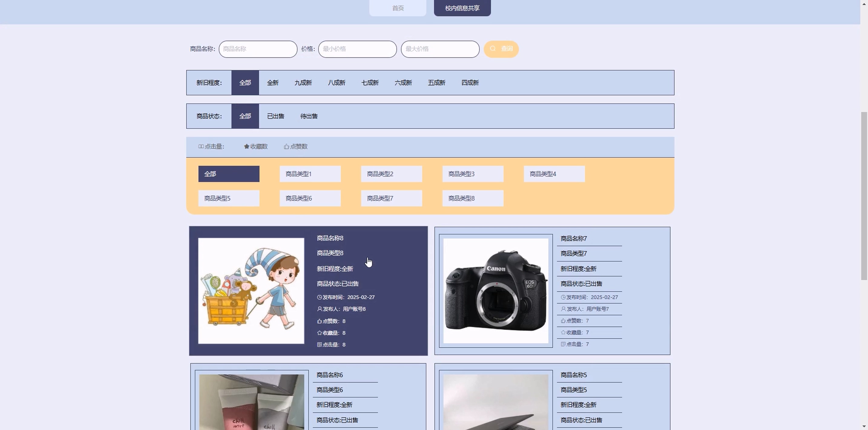Click user 发布人 icon on 商品名称7 card
The image size is (868, 430).
tap(563, 309)
